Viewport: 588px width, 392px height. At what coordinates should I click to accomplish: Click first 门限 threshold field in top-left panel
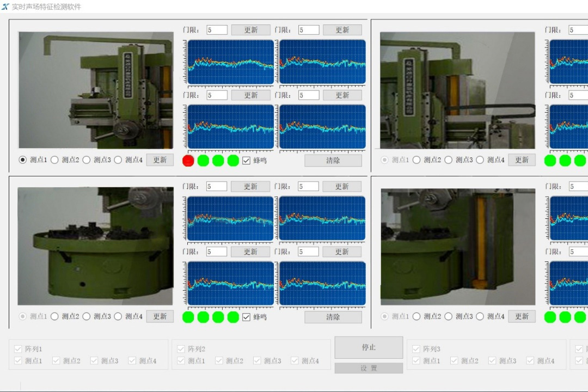217,30
